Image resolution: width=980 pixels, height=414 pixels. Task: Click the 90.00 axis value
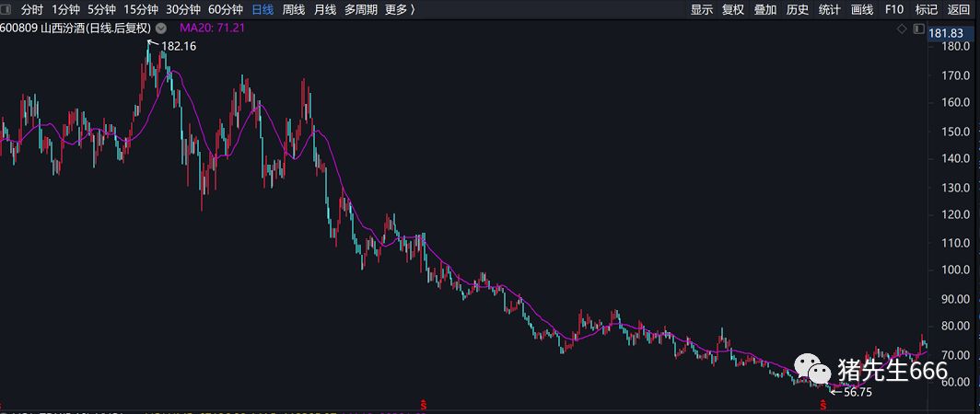956,298
